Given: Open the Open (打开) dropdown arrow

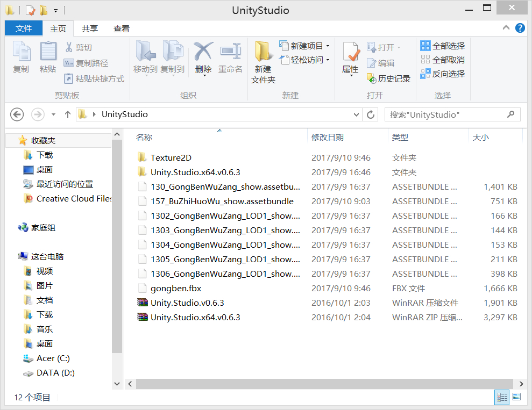Looking at the screenshot, I should tap(399, 48).
